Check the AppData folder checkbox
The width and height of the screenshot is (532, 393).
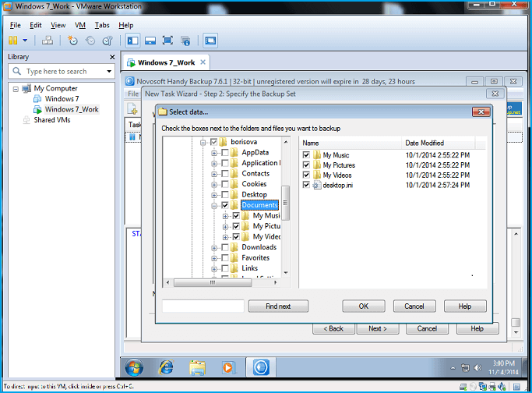[225, 153]
